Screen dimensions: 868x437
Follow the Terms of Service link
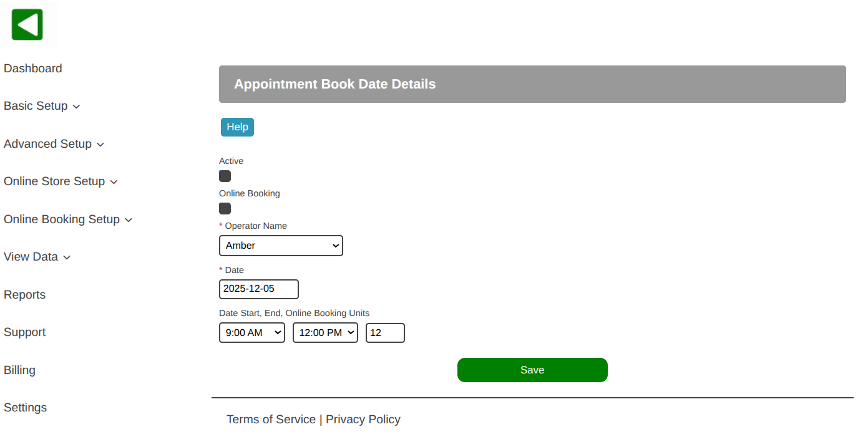point(271,420)
